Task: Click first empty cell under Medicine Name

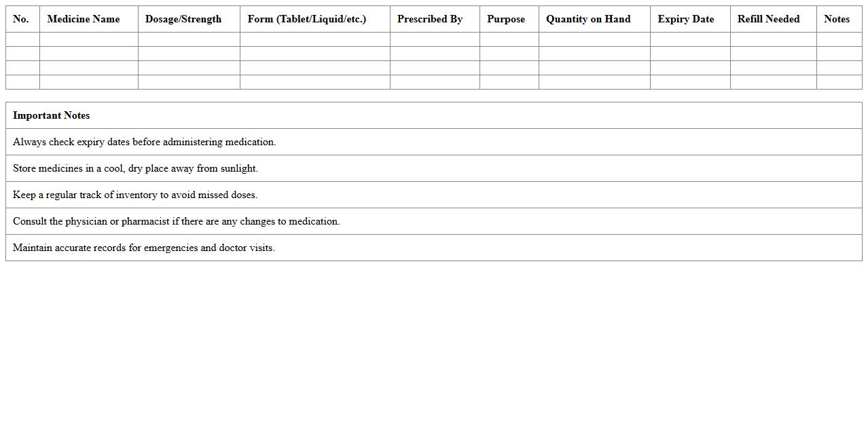Action: coord(89,39)
